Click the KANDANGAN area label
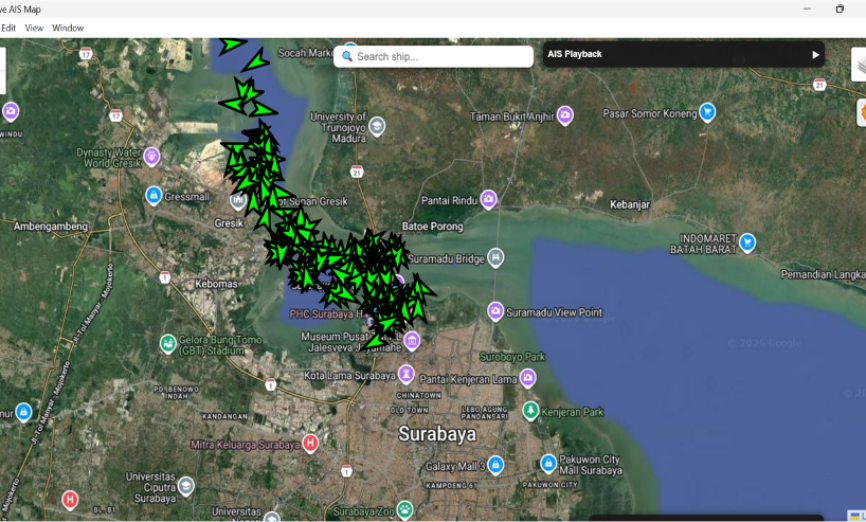Image resolution: width=866 pixels, height=522 pixels. coord(224,416)
